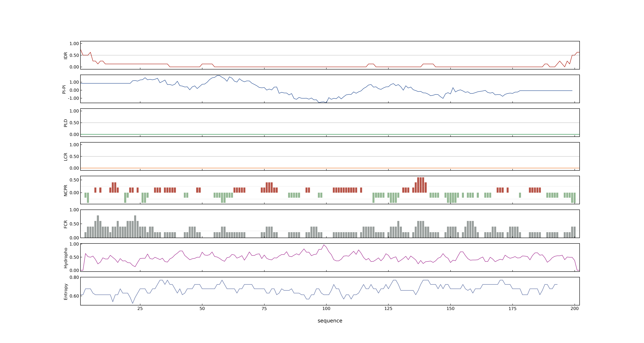Click the FCR axis label
Screen dimensions: 644x343
66,224
